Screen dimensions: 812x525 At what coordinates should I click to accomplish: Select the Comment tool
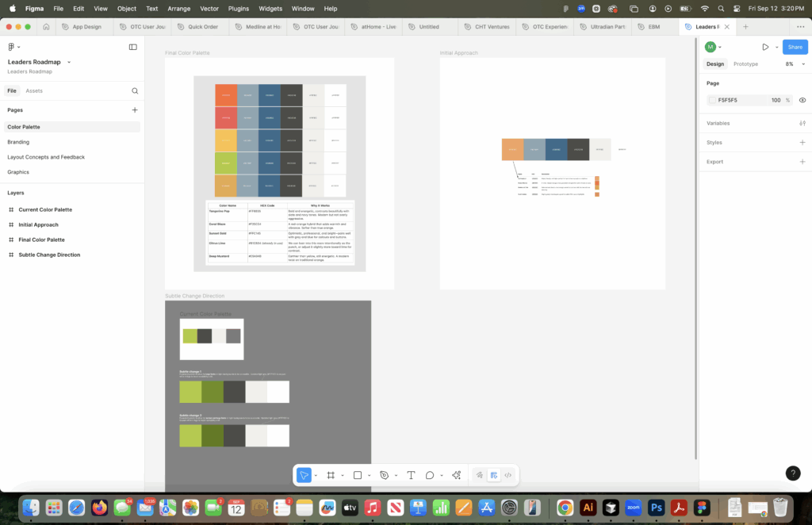point(430,475)
